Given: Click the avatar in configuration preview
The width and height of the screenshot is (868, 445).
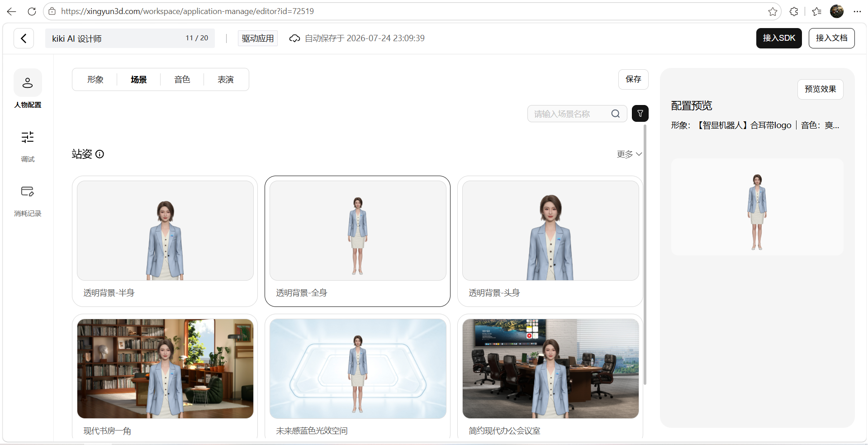Looking at the screenshot, I should click(x=757, y=212).
